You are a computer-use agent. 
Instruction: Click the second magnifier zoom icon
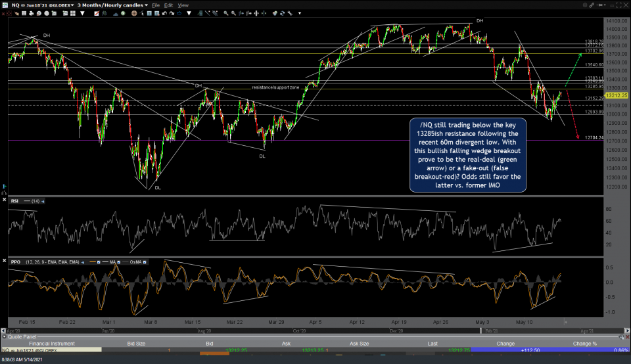(x=233, y=13)
